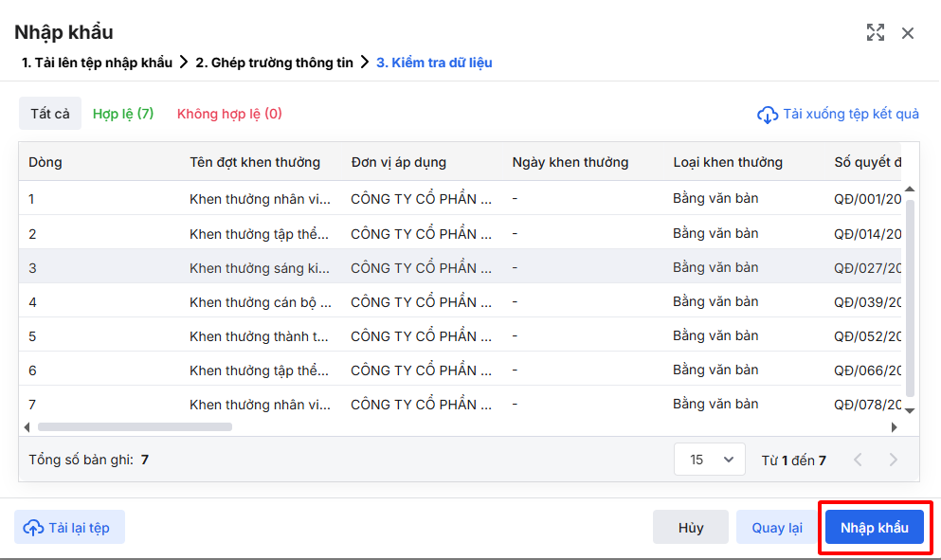Image resolution: width=941 pixels, height=560 pixels.
Task: Go to the next page arrow
Action: (893, 461)
